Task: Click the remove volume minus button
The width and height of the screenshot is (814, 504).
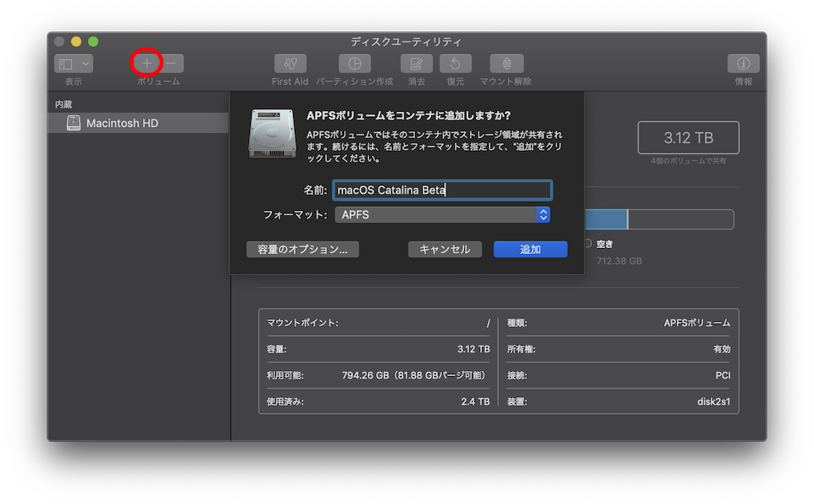Action: pos(172,64)
